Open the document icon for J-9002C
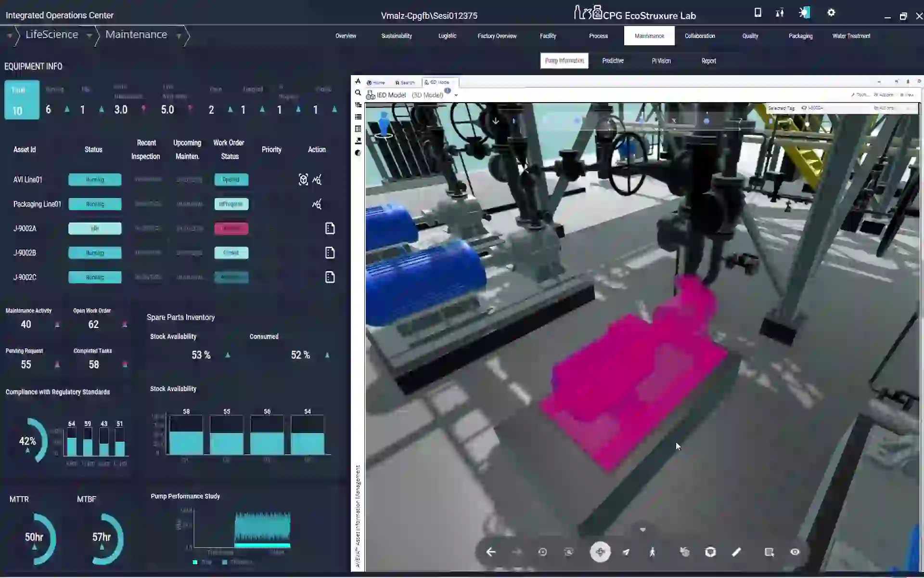 330,277
